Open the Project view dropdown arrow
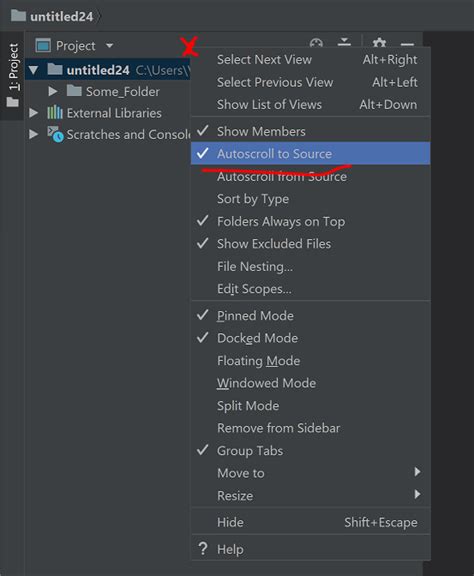This screenshot has width=474, height=576. (x=109, y=46)
